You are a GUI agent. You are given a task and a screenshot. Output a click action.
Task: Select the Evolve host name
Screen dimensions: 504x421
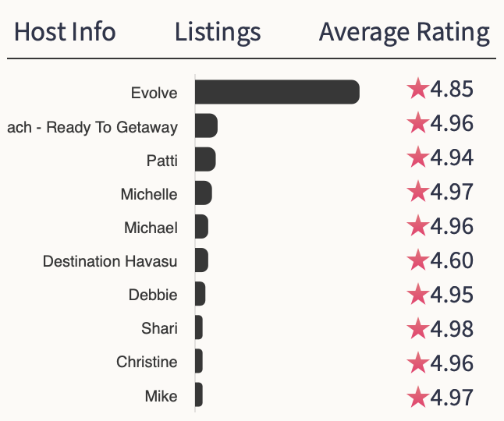(x=154, y=94)
